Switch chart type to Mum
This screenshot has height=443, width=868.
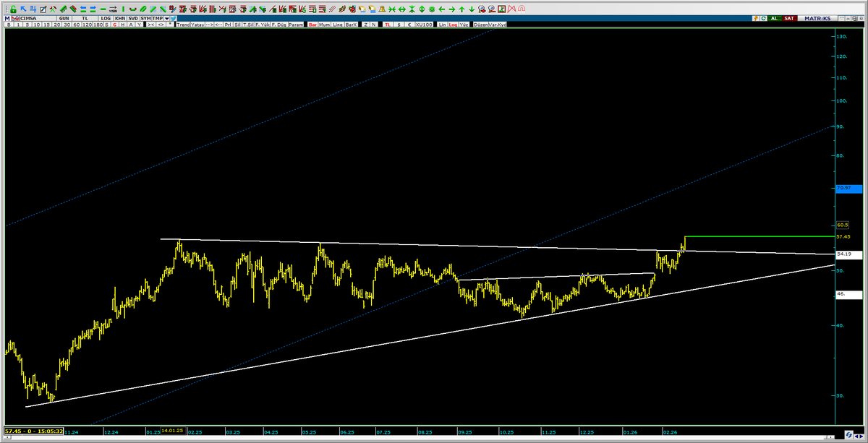[x=325, y=24]
